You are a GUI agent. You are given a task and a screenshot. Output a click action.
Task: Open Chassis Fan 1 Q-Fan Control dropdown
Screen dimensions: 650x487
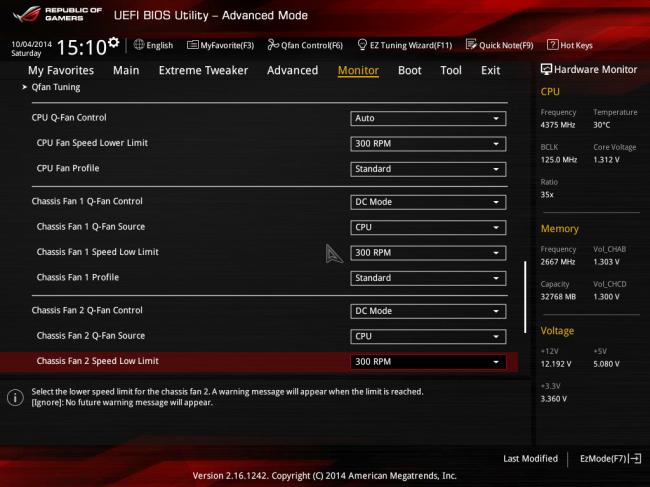428,202
